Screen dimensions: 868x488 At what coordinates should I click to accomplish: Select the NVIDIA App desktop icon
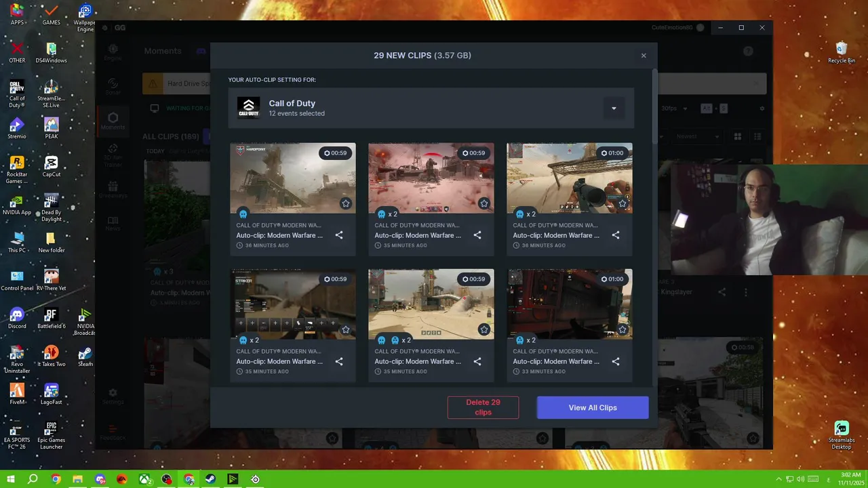tap(17, 204)
